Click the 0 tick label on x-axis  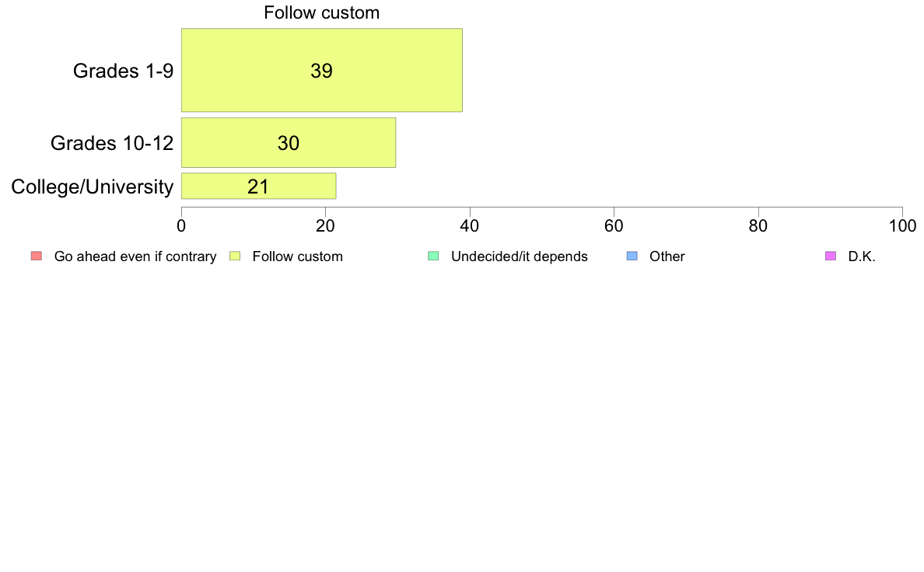(181, 226)
